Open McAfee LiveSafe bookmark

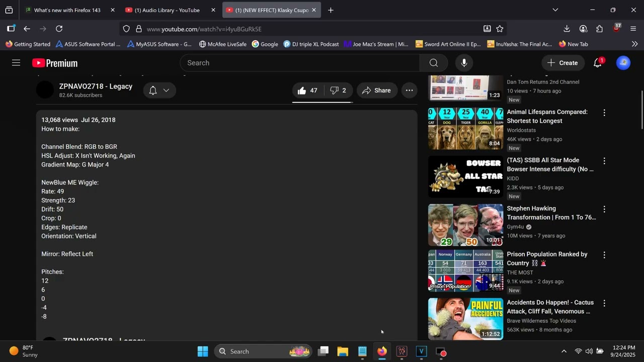click(x=222, y=44)
